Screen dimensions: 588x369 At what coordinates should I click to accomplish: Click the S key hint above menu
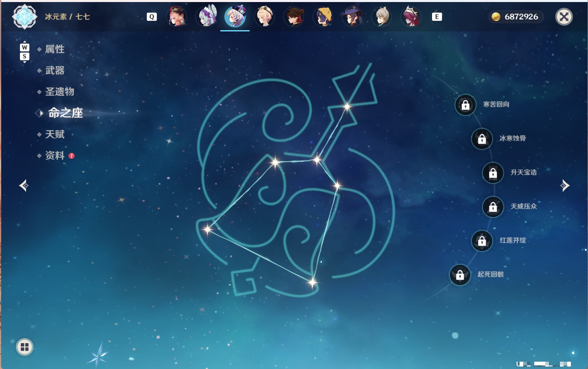click(24, 56)
